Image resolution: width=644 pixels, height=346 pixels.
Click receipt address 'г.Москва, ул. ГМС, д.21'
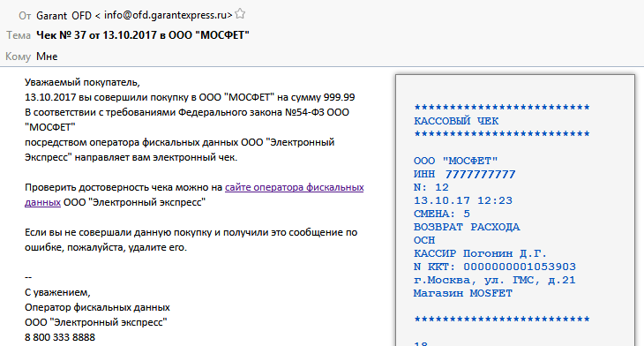(x=495, y=280)
